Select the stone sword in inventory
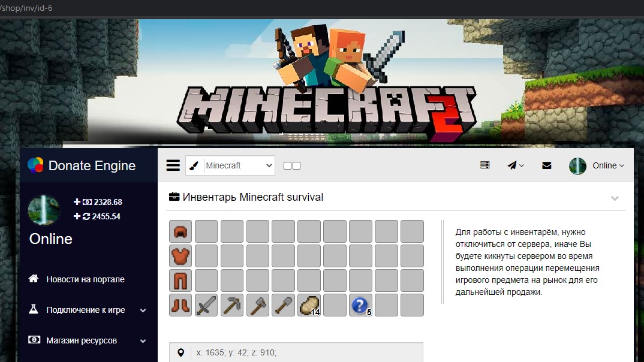This screenshot has height=362, width=644. click(x=206, y=305)
